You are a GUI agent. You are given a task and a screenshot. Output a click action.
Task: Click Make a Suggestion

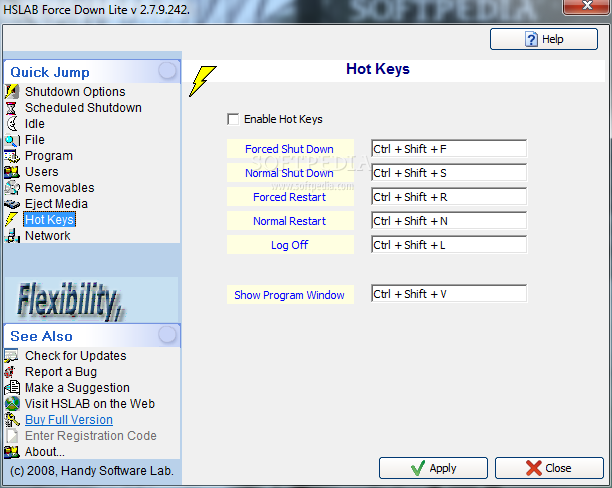(x=77, y=388)
